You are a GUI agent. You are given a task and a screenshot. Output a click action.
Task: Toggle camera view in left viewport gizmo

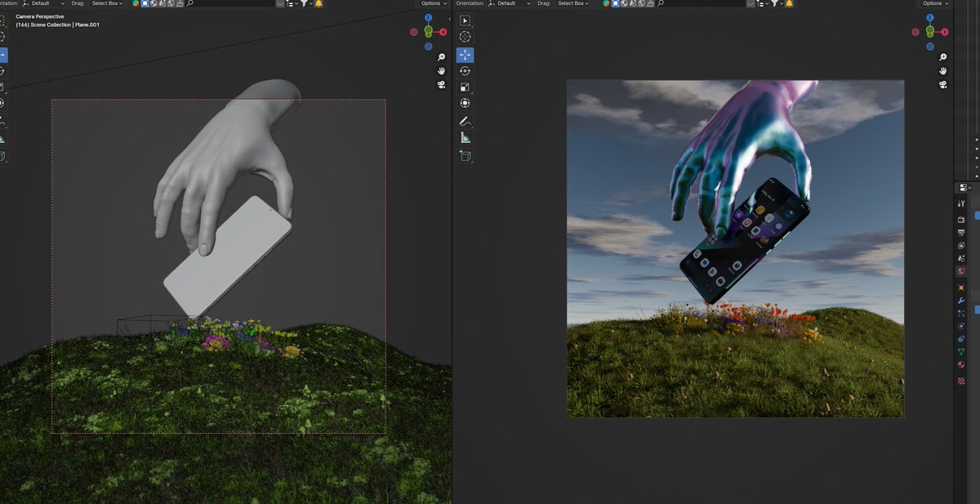point(441,85)
